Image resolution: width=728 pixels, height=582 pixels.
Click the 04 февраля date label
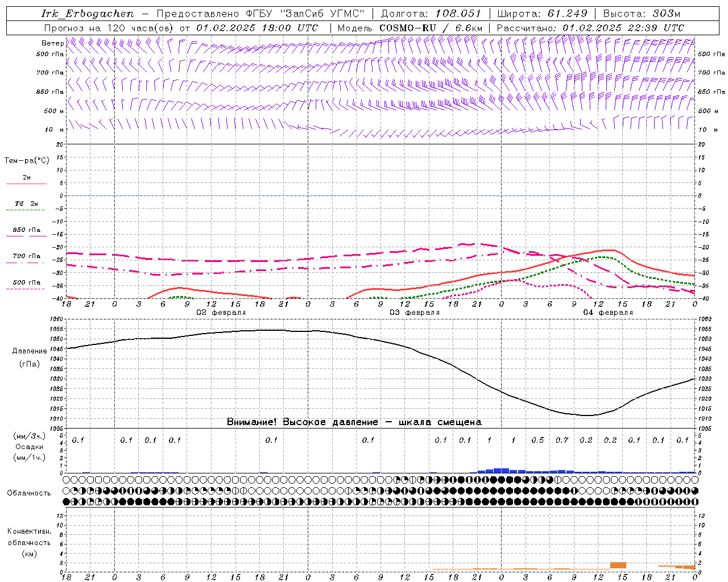(x=608, y=313)
